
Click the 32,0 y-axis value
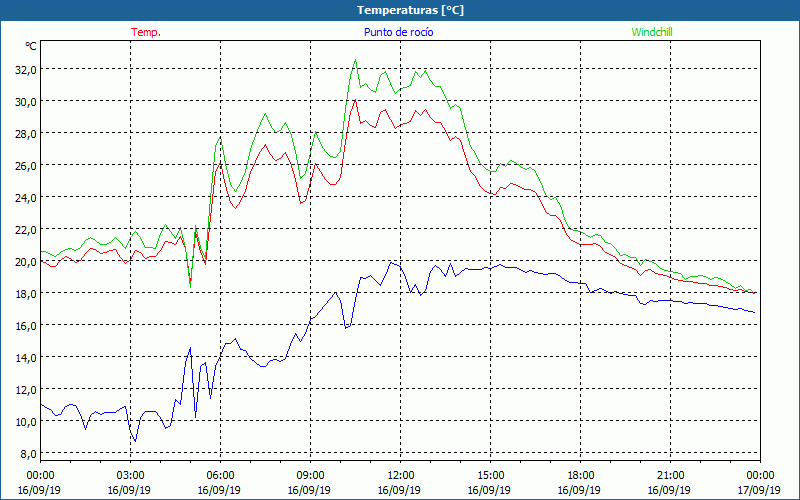[26, 69]
